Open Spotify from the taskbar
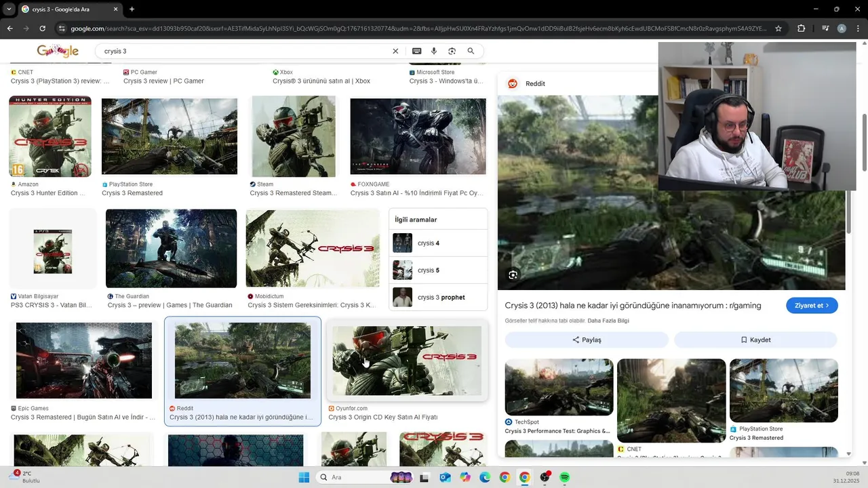Screen dimensions: 868x488 pyautogui.click(x=565, y=477)
